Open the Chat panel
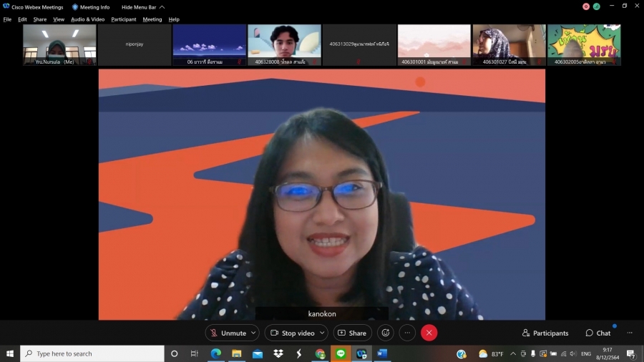 point(598,333)
